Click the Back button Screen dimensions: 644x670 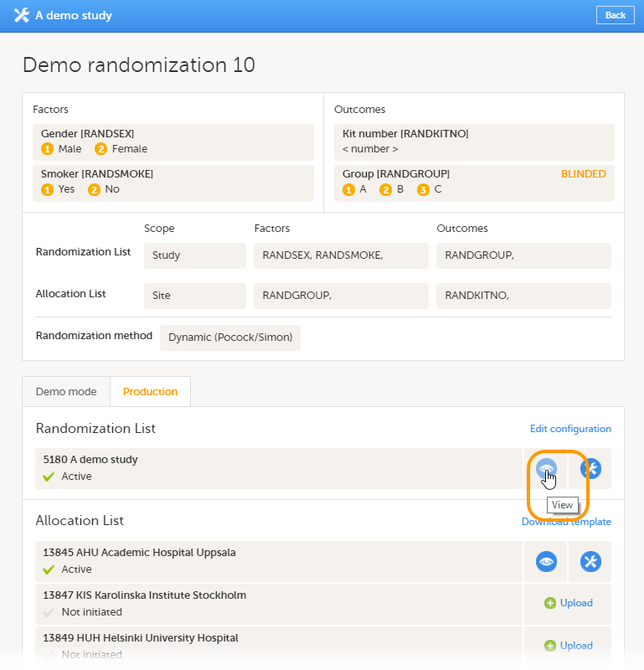[615, 15]
